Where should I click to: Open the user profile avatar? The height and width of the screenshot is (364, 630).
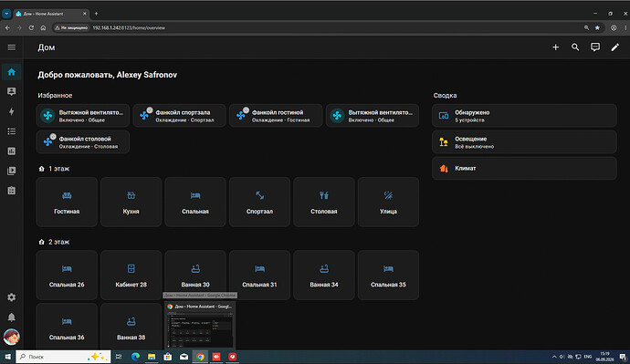coord(11,337)
